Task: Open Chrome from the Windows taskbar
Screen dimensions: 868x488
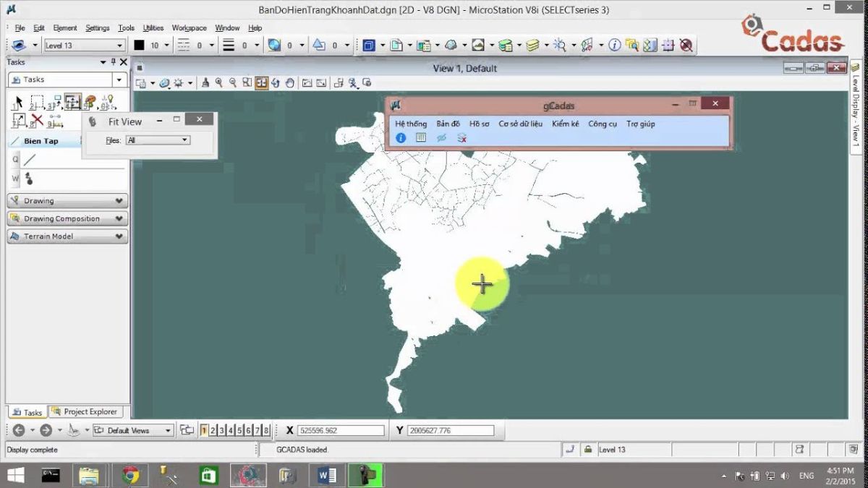Action: point(130,475)
